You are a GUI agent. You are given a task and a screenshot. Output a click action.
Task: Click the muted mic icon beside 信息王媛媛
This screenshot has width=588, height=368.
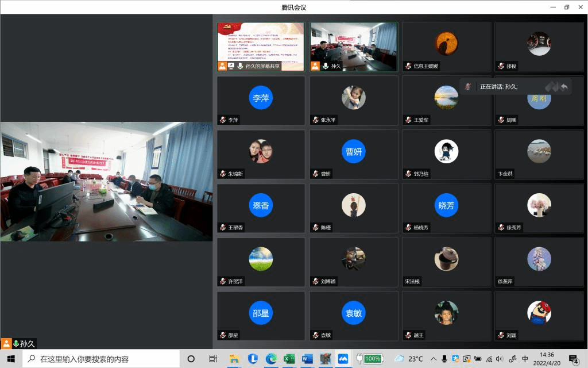[x=408, y=66]
